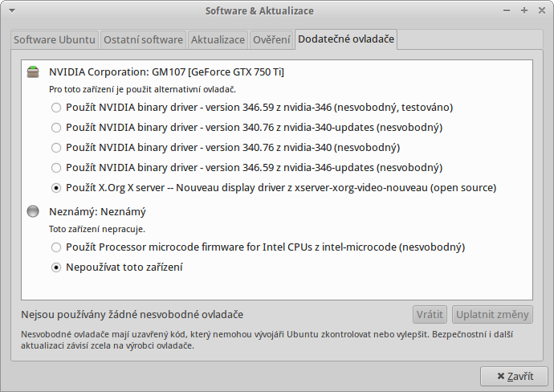Click 'Toto zařízení nepracuje.' status text
The width and height of the screenshot is (554, 392).
97,229
